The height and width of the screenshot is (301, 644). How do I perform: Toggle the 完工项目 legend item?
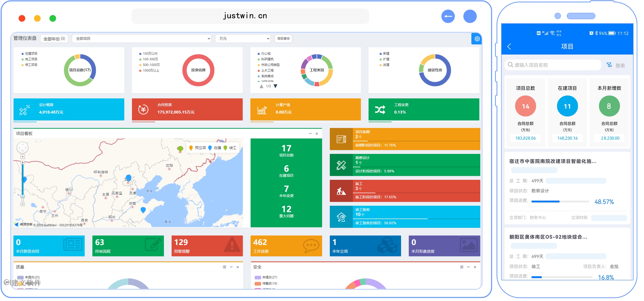tap(29, 60)
